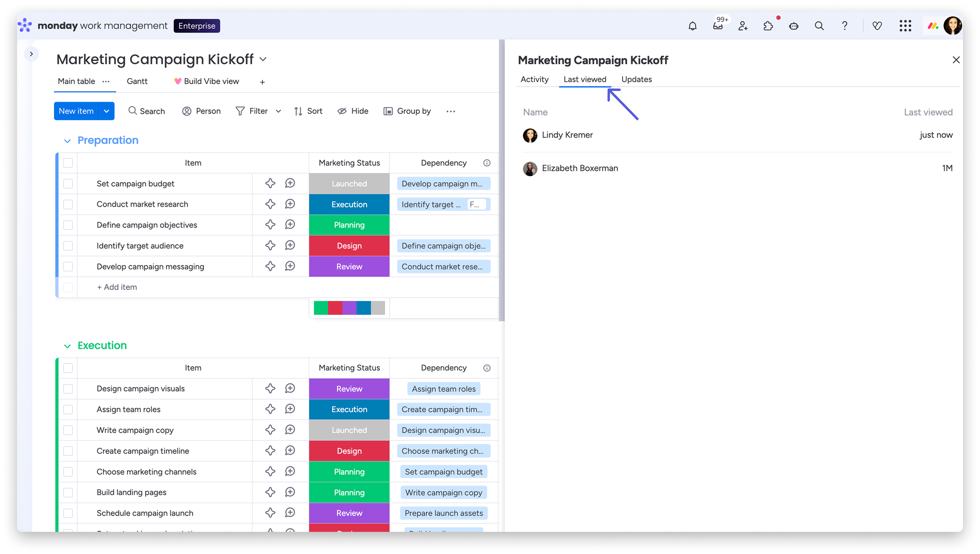Viewport: 980px width, 554px height.
Task: Toggle Preparation group select-all checkbox
Action: pyautogui.click(x=68, y=163)
